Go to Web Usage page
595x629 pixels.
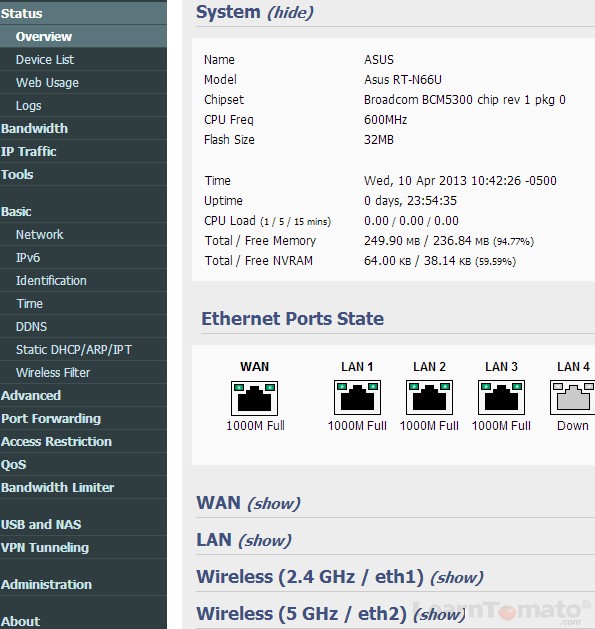click(83, 82)
